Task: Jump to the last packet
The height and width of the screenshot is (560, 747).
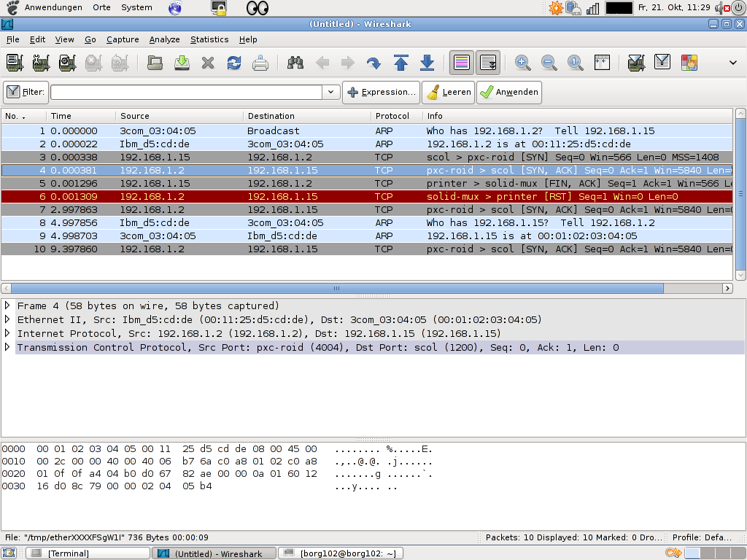Action: pos(427,63)
